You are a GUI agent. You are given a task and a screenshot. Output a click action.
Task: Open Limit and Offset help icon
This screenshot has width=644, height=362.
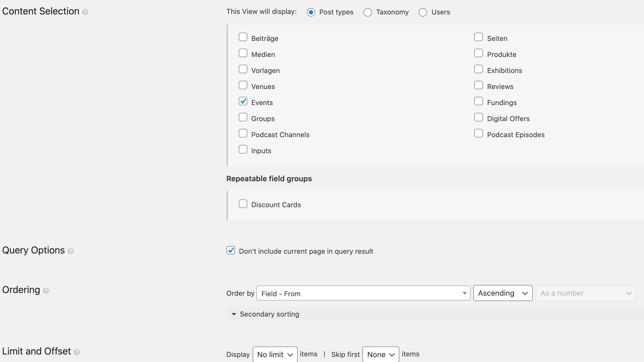pos(77,352)
